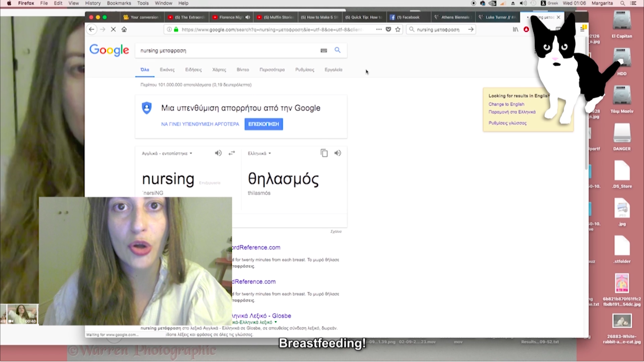Mute the Florence tab audio icon
This screenshot has width=644, height=362.
(x=248, y=17)
